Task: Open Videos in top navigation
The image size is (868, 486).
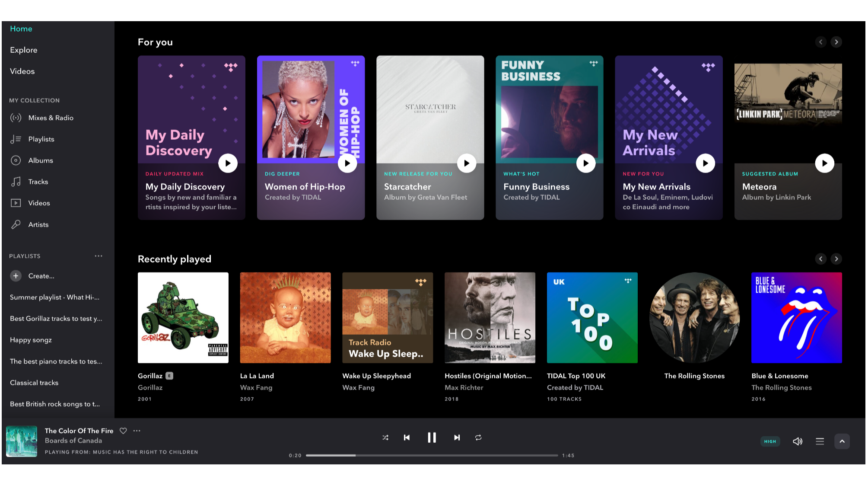Action: click(x=22, y=71)
